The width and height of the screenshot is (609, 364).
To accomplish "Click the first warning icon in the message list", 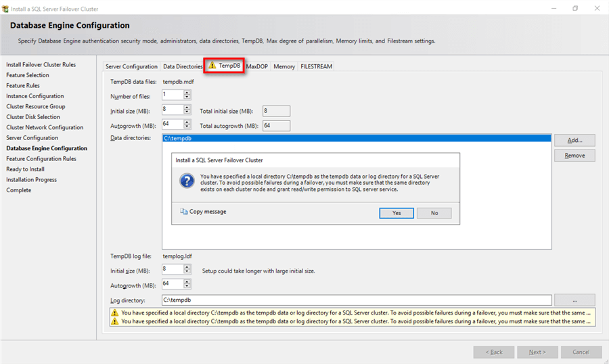I will pyautogui.click(x=114, y=313).
